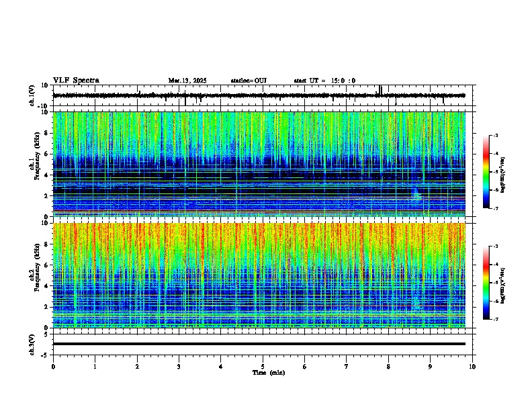
Task: Click the ch.3 flat black voltage line
Action: pos(259,344)
